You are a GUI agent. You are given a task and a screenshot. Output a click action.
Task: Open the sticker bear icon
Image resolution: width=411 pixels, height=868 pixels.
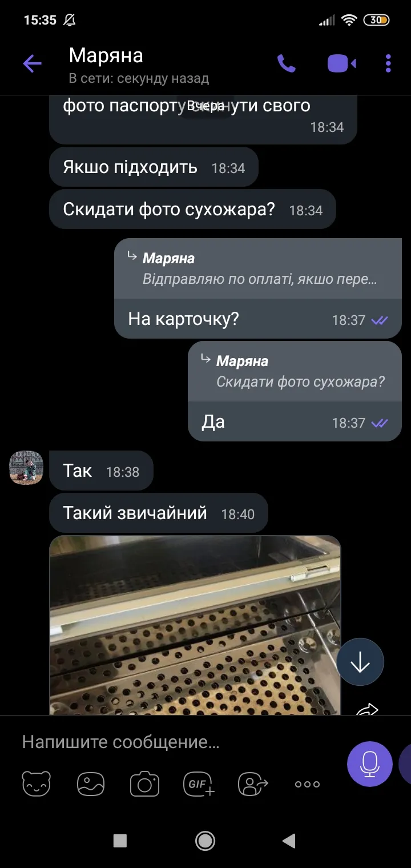tap(37, 783)
